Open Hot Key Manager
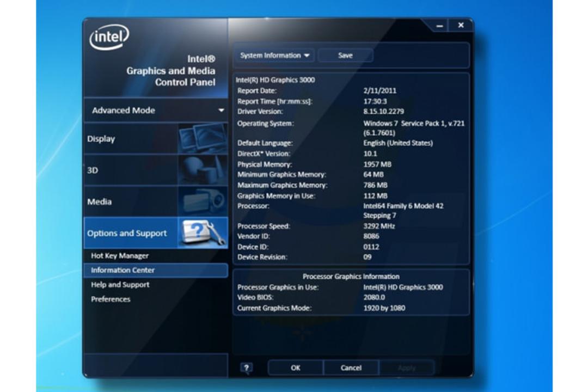588x392 pixels. (120, 256)
